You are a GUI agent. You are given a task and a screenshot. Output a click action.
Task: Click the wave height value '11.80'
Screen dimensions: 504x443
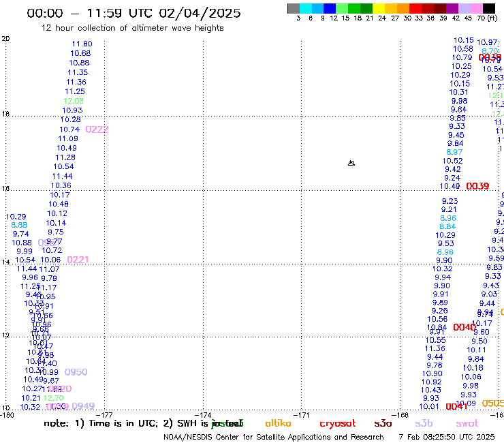[x=82, y=44]
